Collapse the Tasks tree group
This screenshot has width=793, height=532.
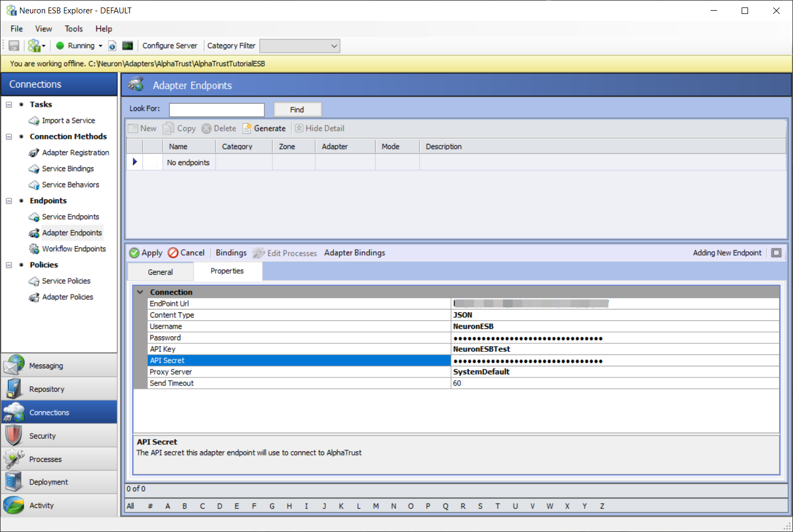click(x=9, y=105)
